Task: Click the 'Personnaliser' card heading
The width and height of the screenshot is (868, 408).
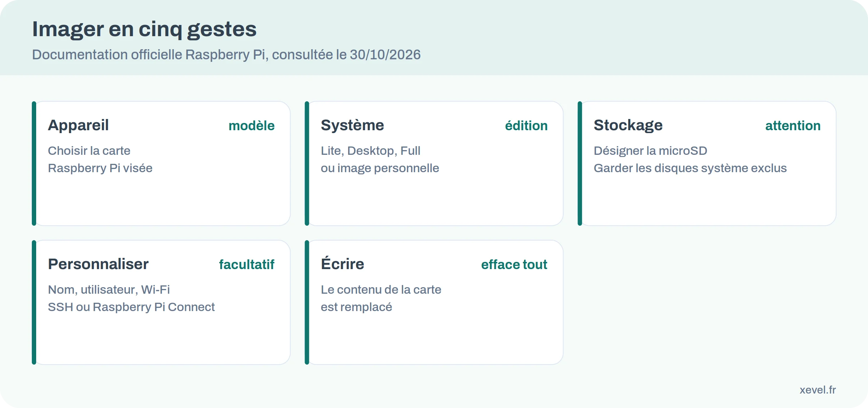Action: [98, 264]
